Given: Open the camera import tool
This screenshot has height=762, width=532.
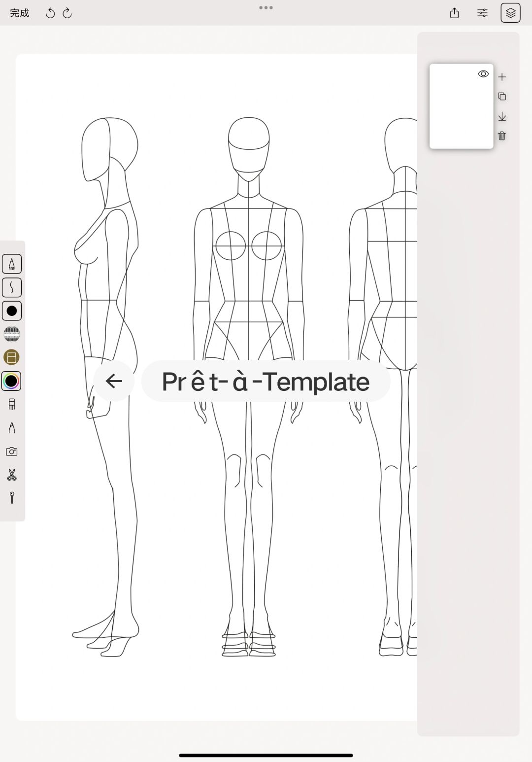Looking at the screenshot, I should click(x=12, y=451).
